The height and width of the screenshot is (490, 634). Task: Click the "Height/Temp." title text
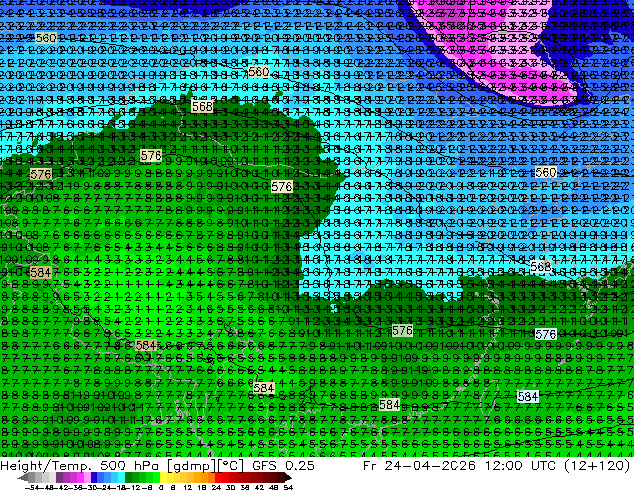(46, 465)
